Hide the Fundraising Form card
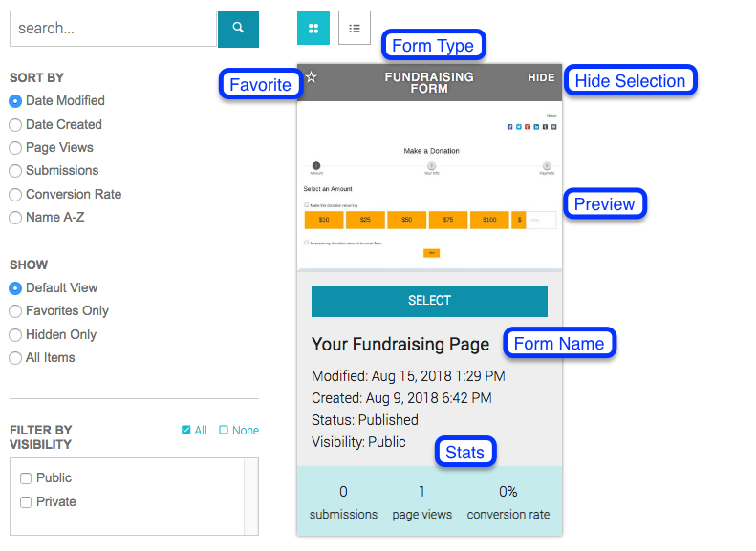Image resolution: width=756 pixels, height=551 pixels. 541,78
